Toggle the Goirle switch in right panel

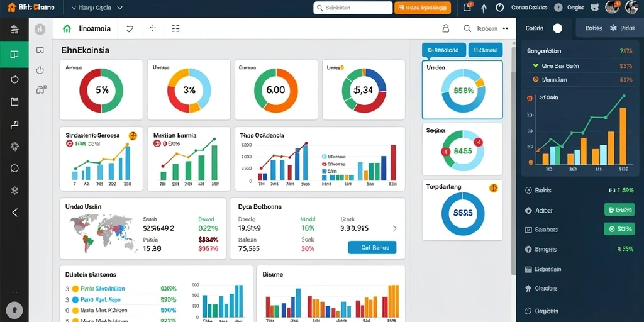coord(557,28)
